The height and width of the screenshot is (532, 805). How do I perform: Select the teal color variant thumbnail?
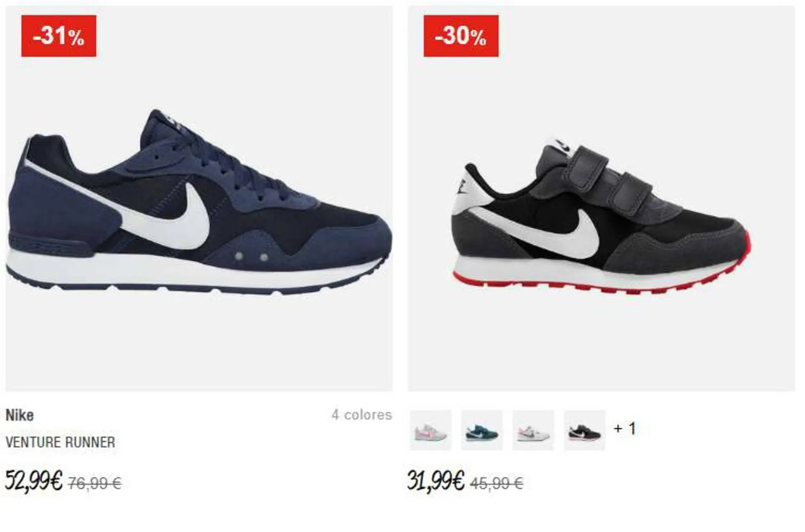point(482,430)
